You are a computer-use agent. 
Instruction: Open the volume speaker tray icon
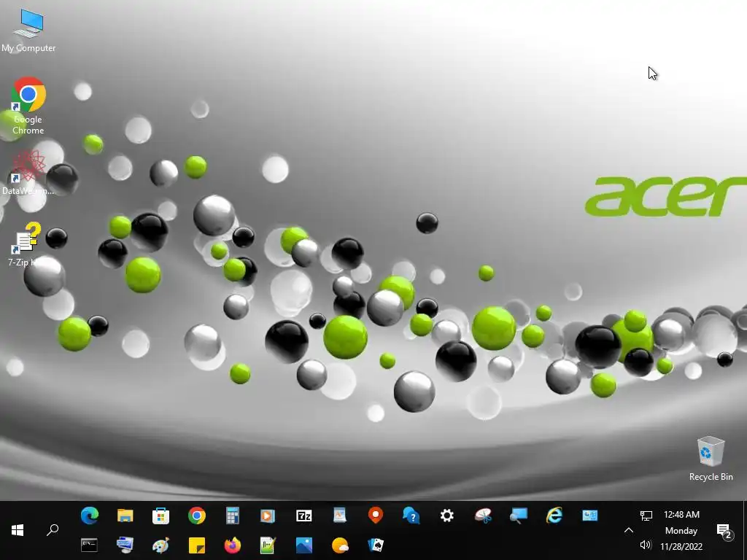point(646,545)
